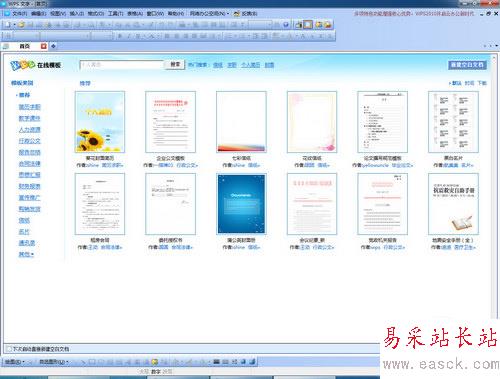Click the yellow highlighted drawing toolbar icon
This screenshot has width=500, height=379.
155,361
